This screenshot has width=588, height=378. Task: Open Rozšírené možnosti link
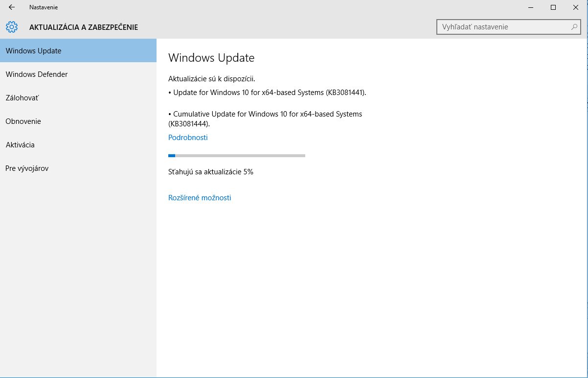coord(200,198)
